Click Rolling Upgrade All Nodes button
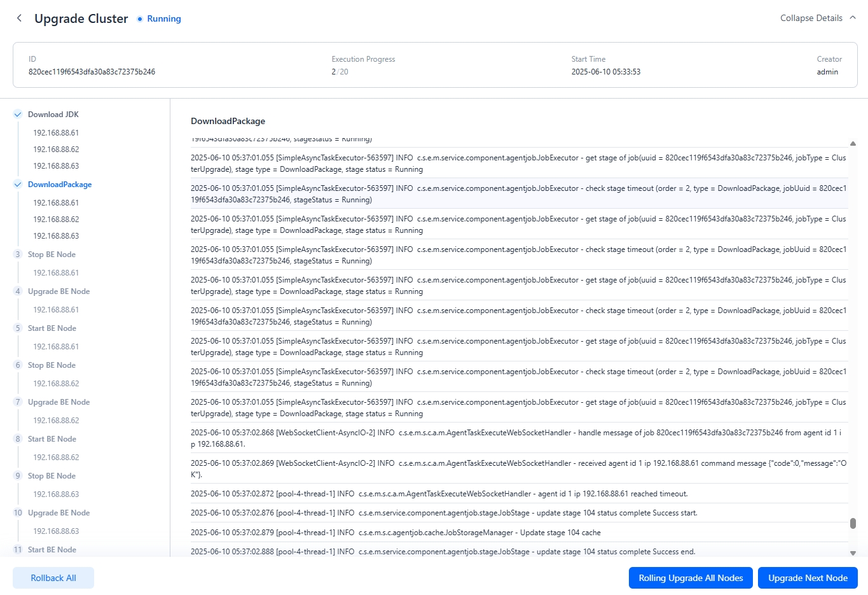This screenshot has height=595, width=868. tap(691, 578)
